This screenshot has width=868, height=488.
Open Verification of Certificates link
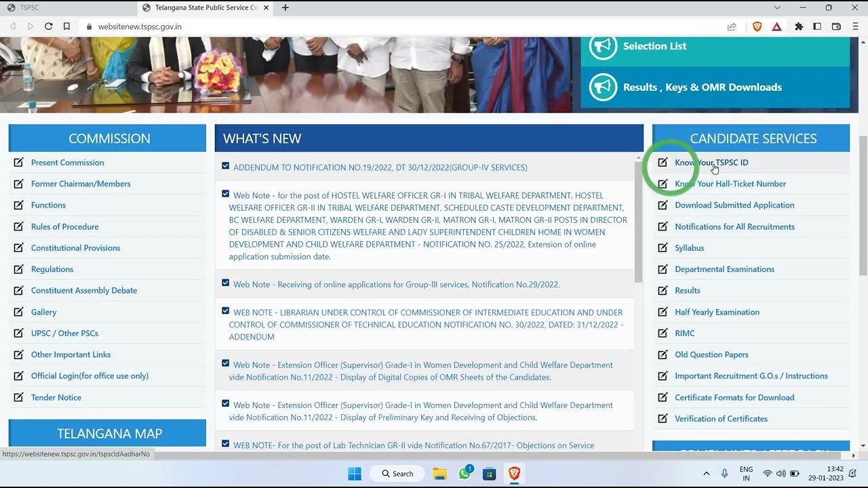pyautogui.click(x=721, y=419)
